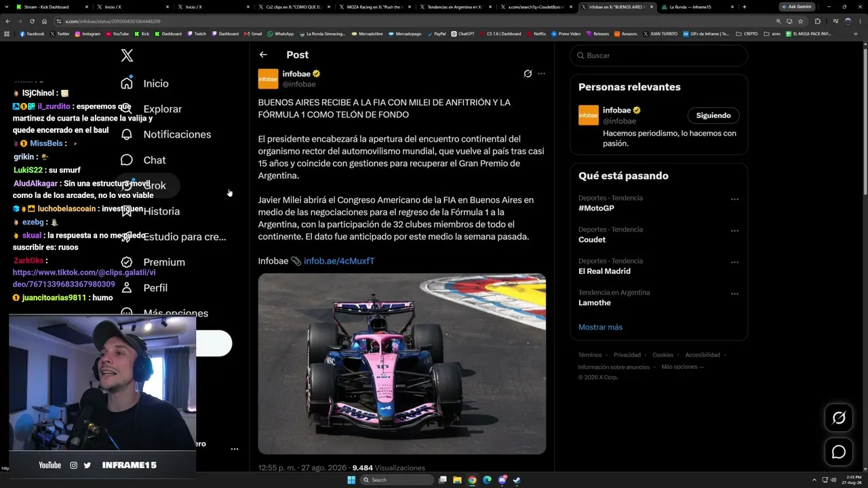The width and height of the screenshot is (868, 488).
Task: Go back using the Post back arrow
Action: click(x=263, y=55)
